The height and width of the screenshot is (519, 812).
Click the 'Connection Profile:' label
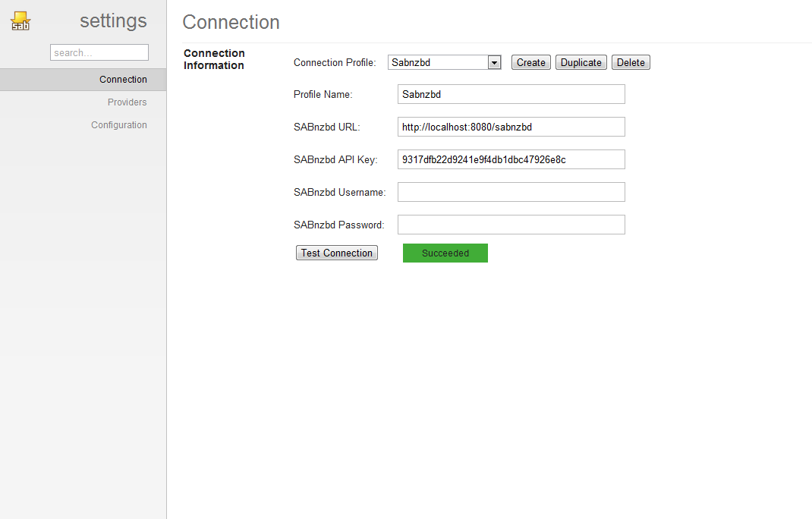pos(335,63)
